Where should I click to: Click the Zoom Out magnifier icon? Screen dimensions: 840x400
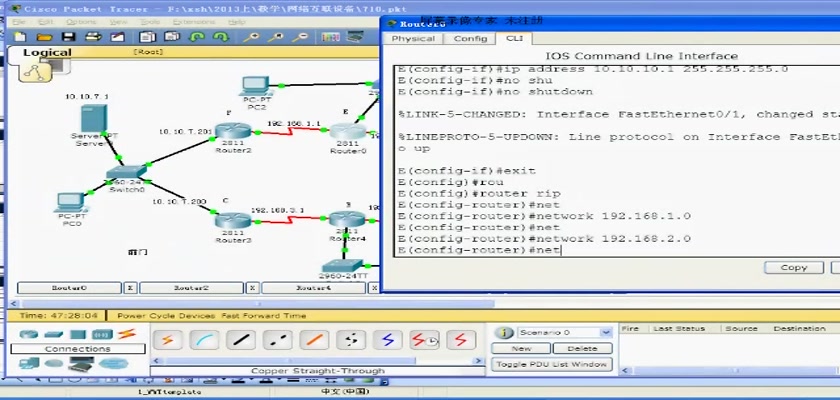click(302, 37)
